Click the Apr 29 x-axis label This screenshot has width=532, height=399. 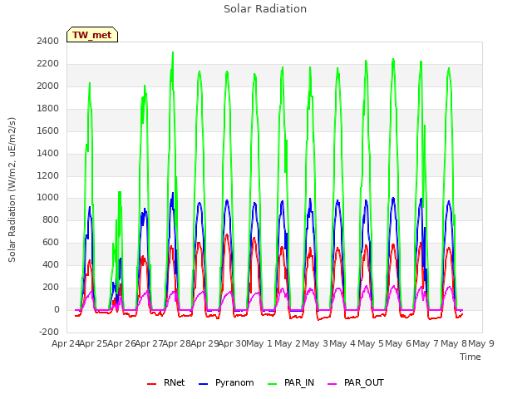[204, 343]
